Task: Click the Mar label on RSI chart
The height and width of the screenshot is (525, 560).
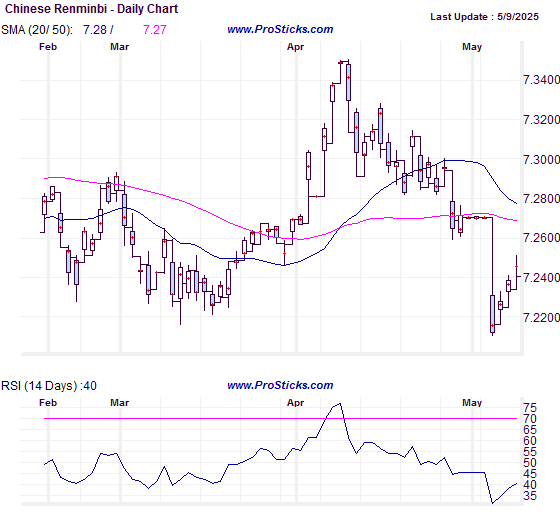Action: pyautogui.click(x=119, y=403)
